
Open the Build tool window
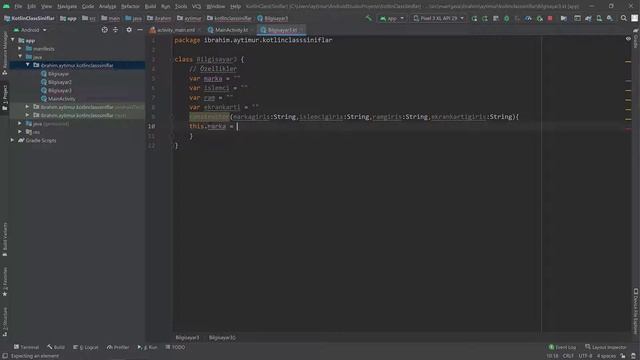[56, 347]
